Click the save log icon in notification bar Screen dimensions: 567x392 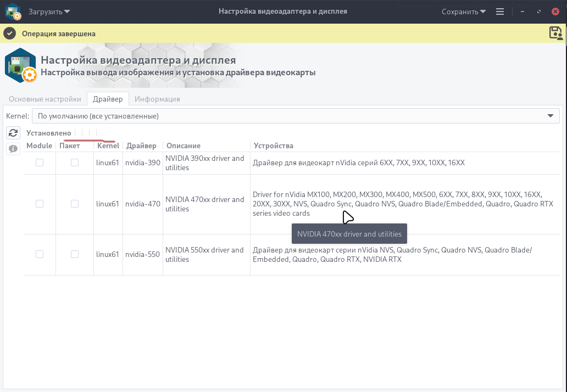556,33
